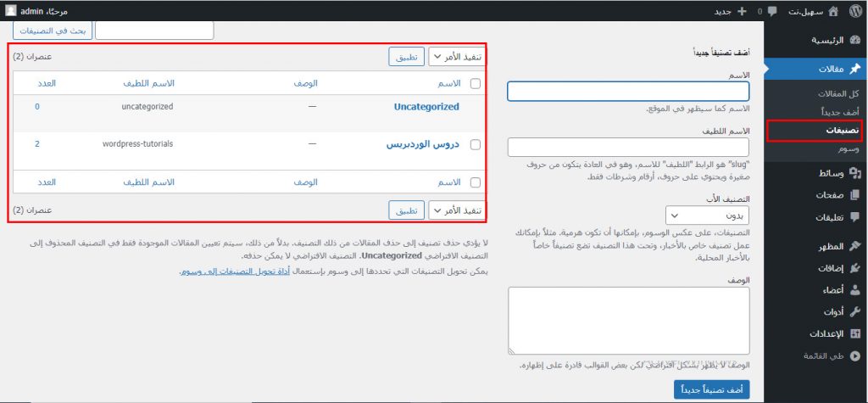
Task: Check the Uncategorized row checkbox
Action: (475, 108)
